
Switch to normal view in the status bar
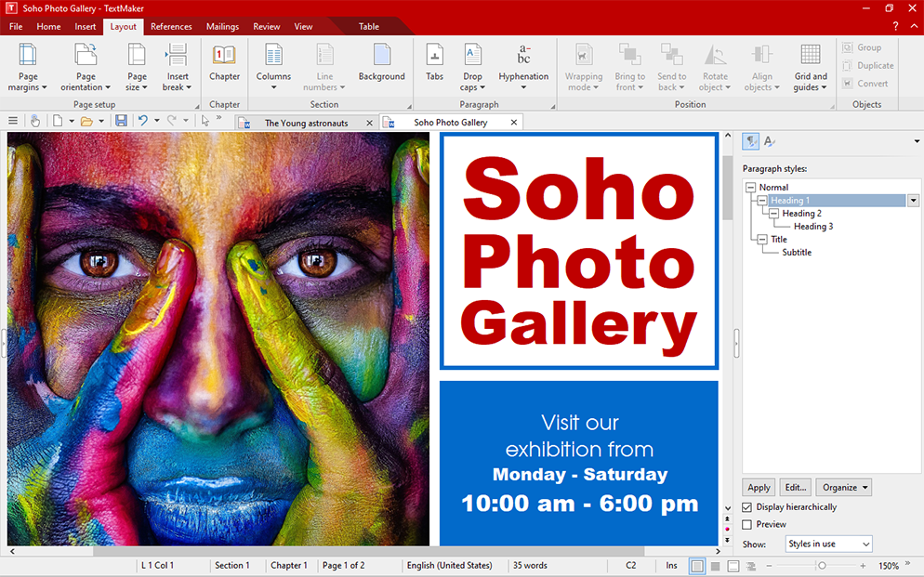click(x=696, y=565)
